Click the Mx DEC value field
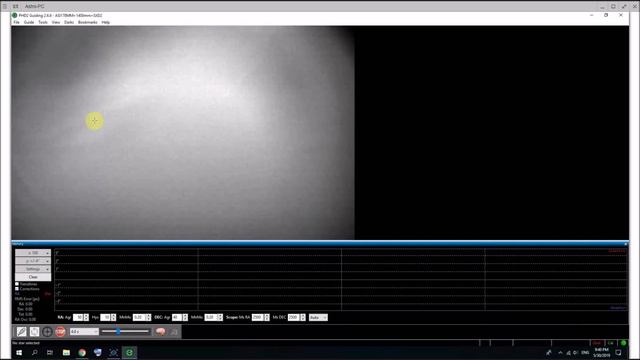Image resolution: width=640 pixels, height=360 pixels. pyautogui.click(x=293, y=317)
